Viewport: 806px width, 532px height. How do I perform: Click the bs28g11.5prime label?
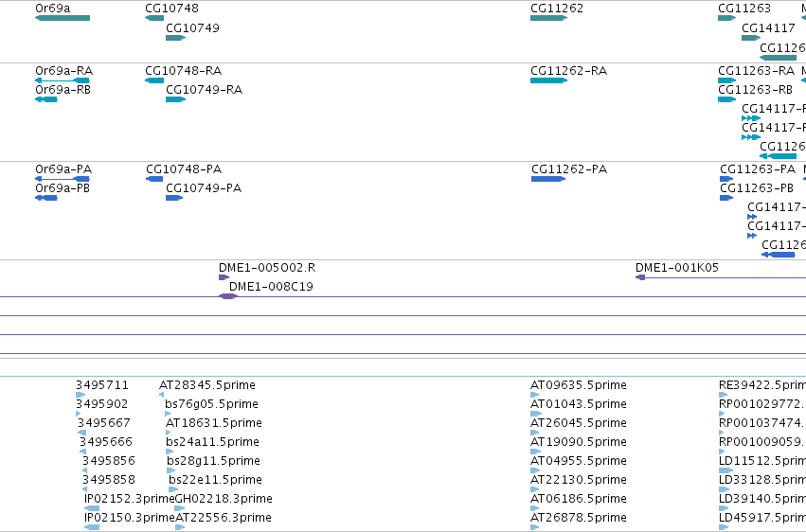pos(213,461)
